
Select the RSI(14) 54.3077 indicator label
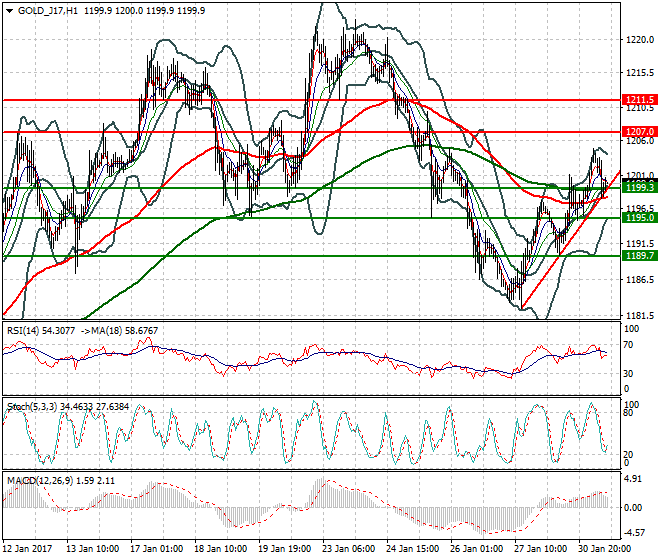(41, 331)
